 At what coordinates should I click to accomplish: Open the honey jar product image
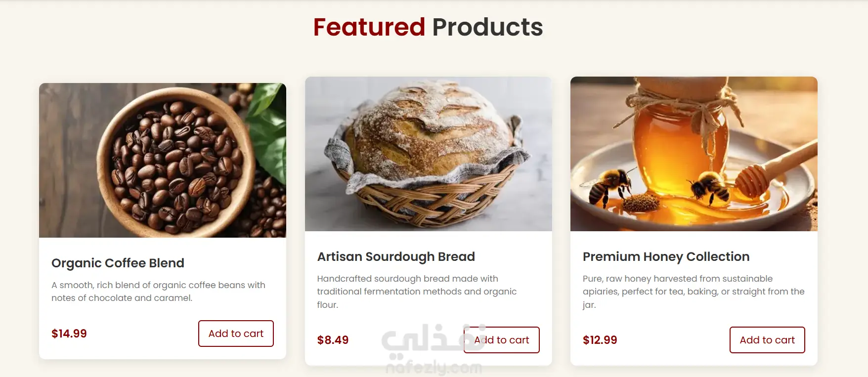click(694, 154)
